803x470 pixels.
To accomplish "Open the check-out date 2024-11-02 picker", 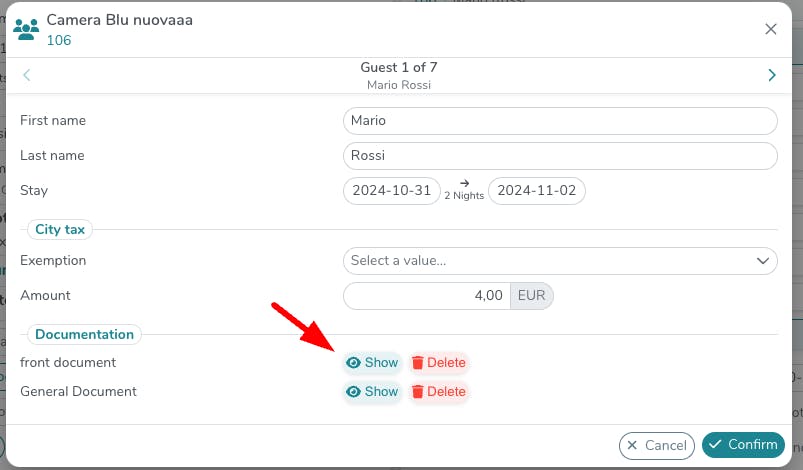I will [537, 191].
